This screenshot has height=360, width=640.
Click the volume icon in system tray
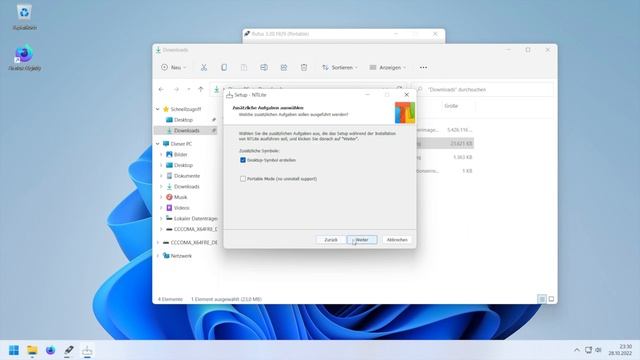click(598, 350)
